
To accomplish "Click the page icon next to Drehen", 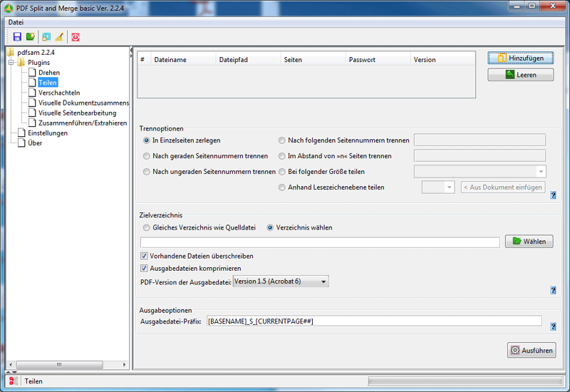I will click(x=32, y=73).
